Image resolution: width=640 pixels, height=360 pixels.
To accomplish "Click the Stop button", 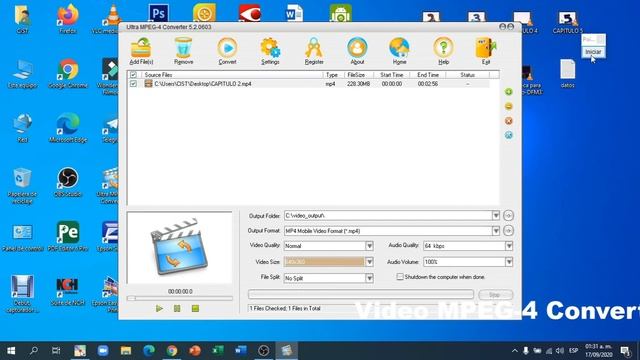I will coord(495,295).
